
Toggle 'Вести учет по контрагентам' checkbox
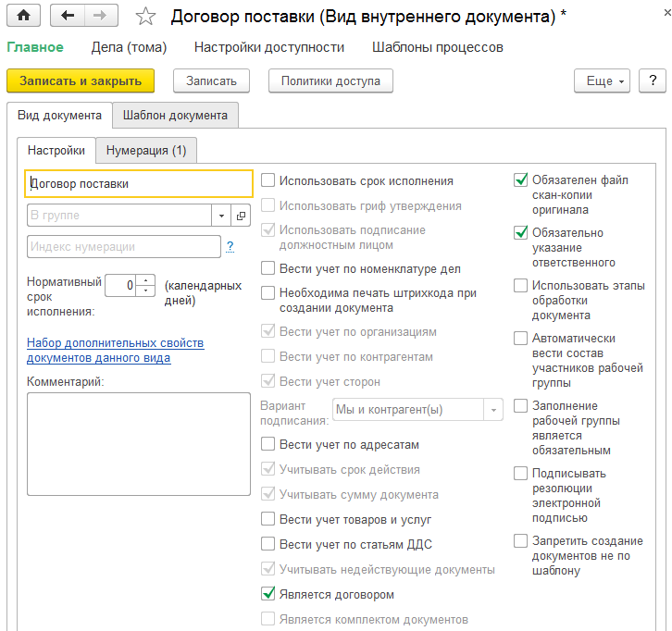pyautogui.click(x=268, y=356)
